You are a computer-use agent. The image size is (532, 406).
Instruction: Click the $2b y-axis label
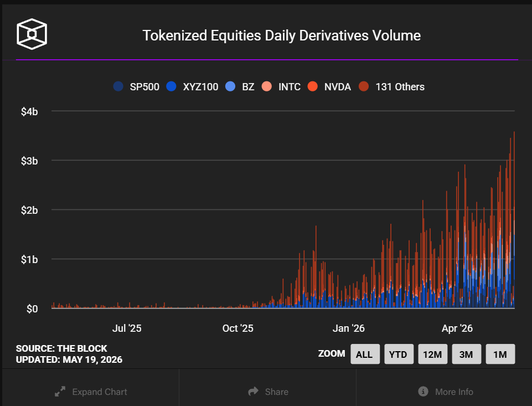[29, 210]
